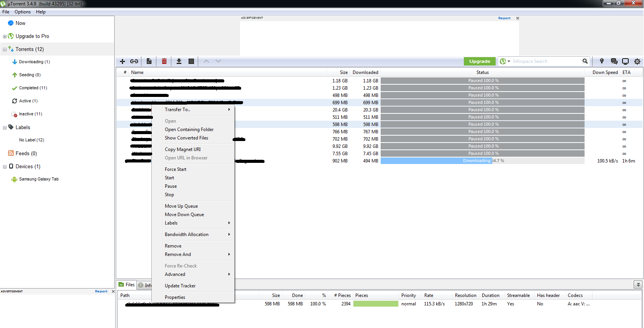Click the Now globe icon in sidebar
Viewport: 644px width, 328px height.
pos(11,23)
